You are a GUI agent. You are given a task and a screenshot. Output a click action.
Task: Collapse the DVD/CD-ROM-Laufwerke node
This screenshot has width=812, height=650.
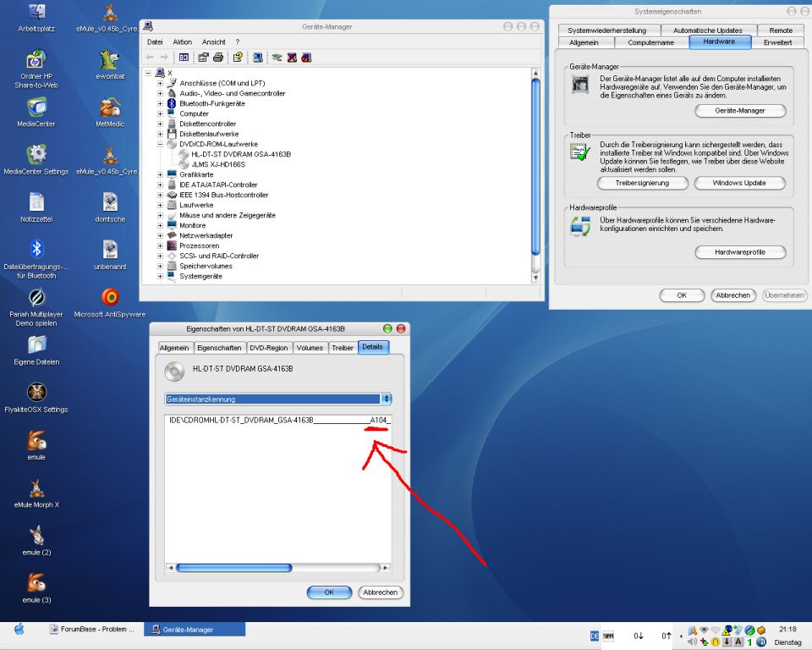click(x=160, y=144)
